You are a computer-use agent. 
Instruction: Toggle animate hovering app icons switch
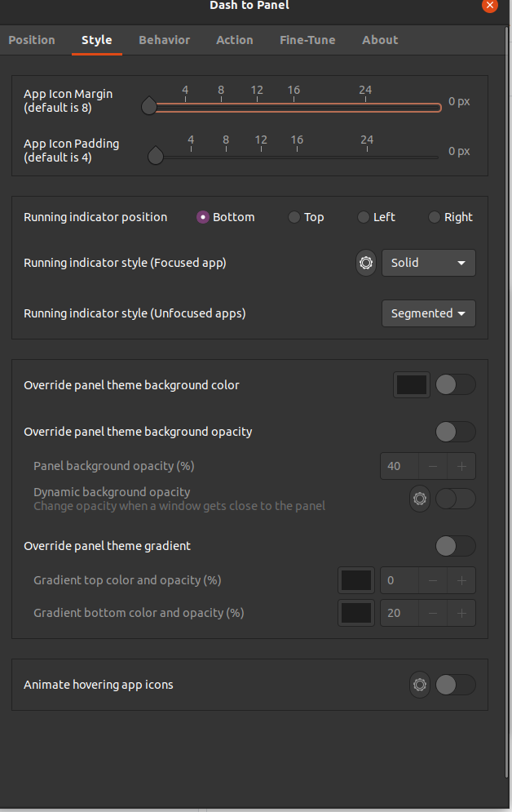point(455,685)
